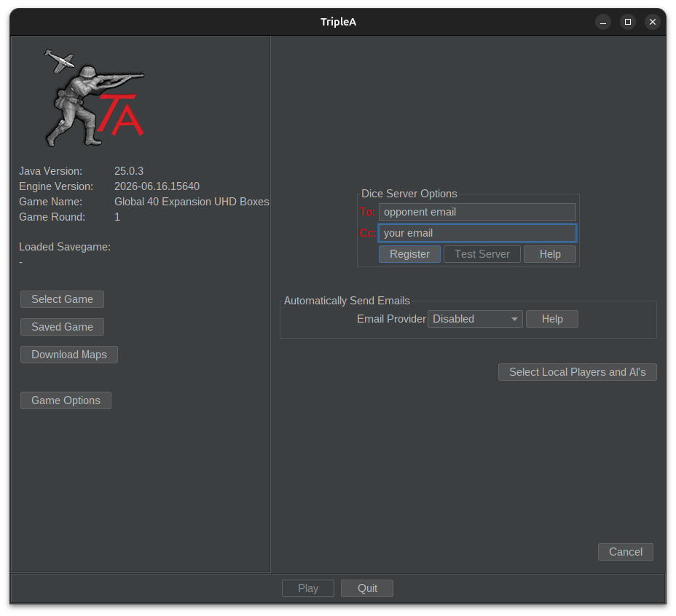
Task: Open the Download Maps window
Action: (69, 355)
